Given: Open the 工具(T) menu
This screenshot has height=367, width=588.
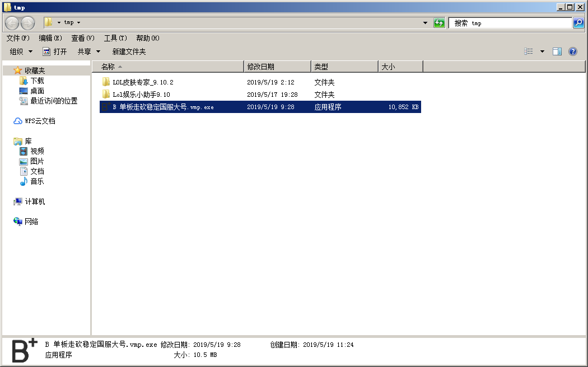Looking at the screenshot, I should click(115, 38).
